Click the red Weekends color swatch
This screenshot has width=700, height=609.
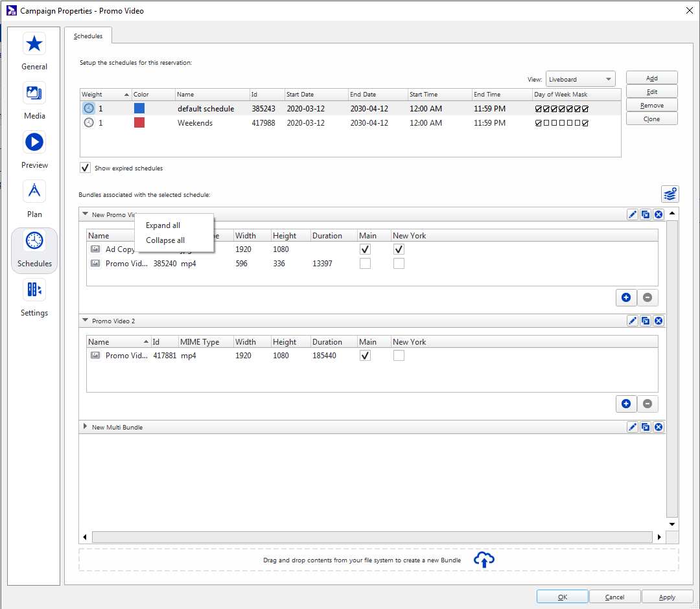pyautogui.click(x=139, y=122)
